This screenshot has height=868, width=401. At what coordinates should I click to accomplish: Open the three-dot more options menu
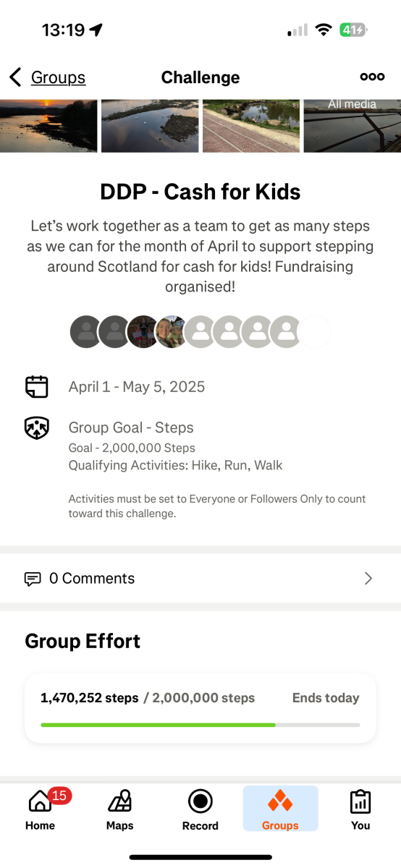372,77
